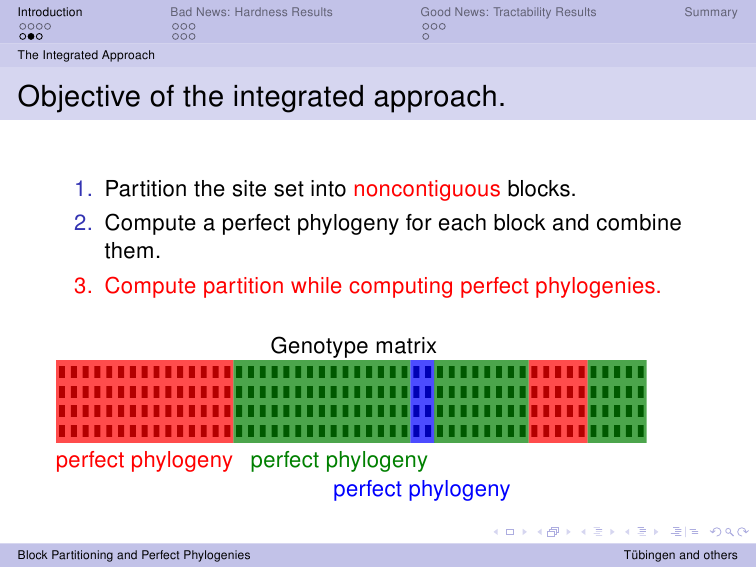Select first dot in Bad News upper row
The height and width of the screenshot is (567, 756).
tap(176, 27)
